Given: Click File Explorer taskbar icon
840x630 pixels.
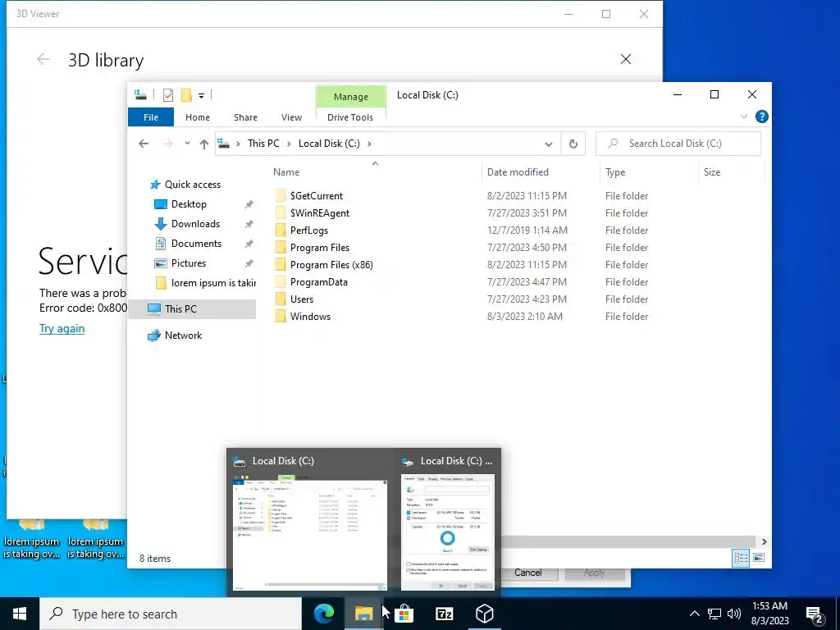Looking at the screenshot, I should coord(363,614).
